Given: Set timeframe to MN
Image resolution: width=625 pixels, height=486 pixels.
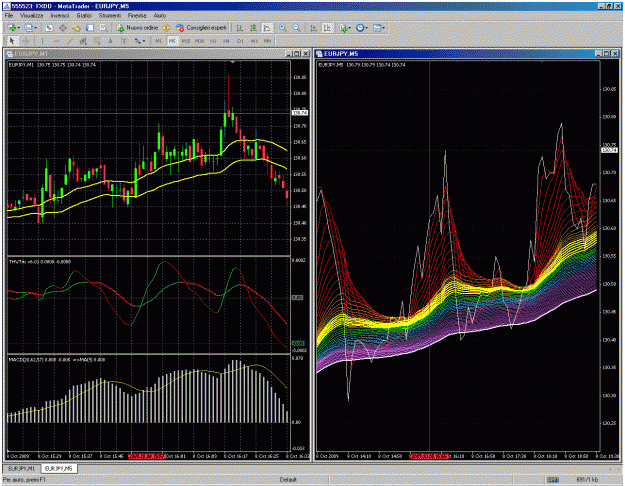Looking at the screenshot, I should pyautogui.click(x=267, y=41).
